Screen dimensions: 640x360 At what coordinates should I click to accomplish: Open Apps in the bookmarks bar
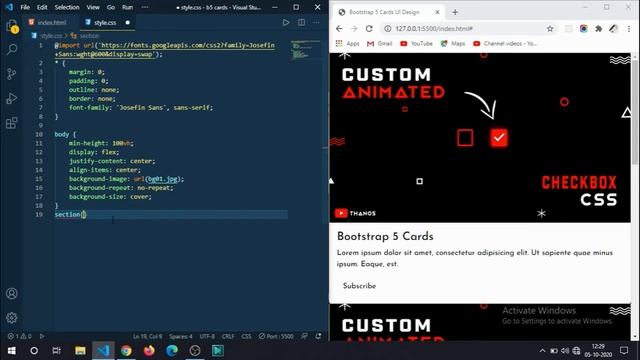[x=348, y=44]
